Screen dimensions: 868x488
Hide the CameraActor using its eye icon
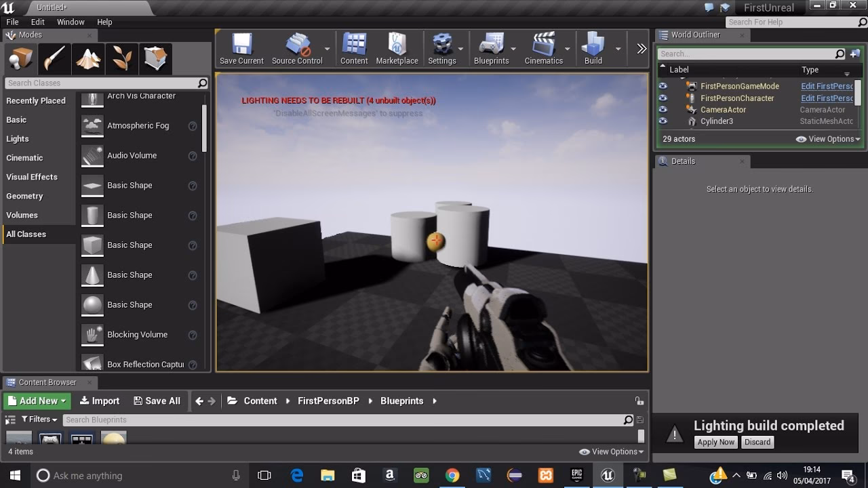(663, 110)
